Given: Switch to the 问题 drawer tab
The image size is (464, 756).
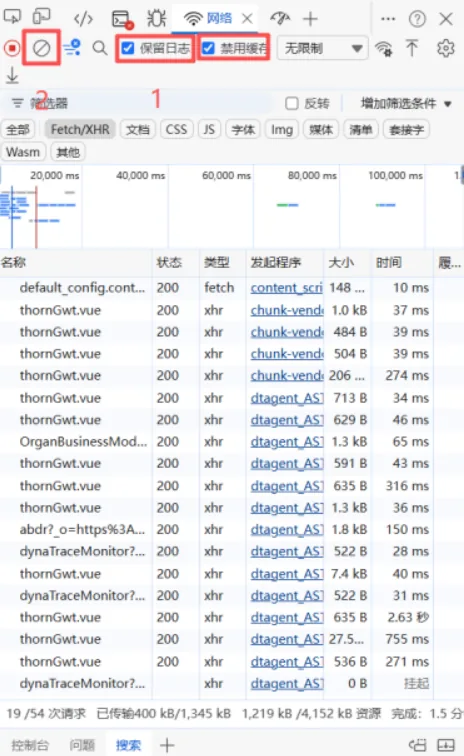Looking at the screenshot, I should tap(82, 745).
